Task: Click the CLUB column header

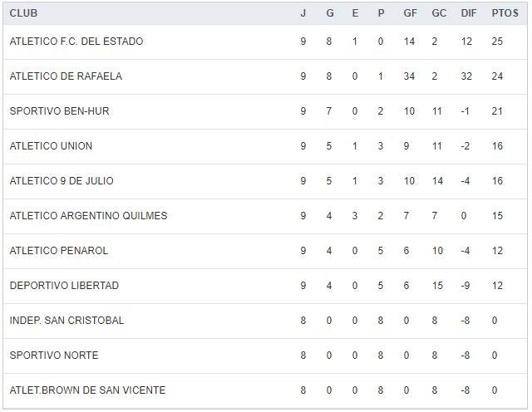Action: 23,13
